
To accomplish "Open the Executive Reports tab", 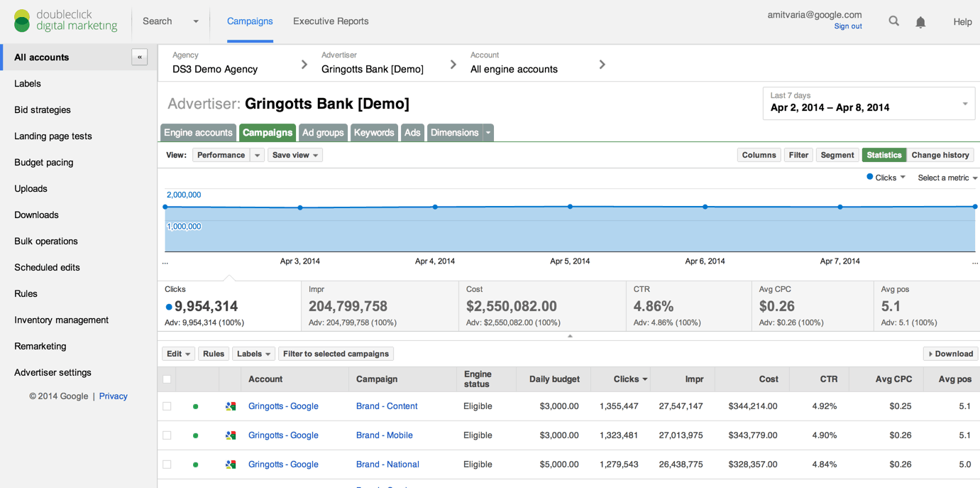I will pos(331,21).
